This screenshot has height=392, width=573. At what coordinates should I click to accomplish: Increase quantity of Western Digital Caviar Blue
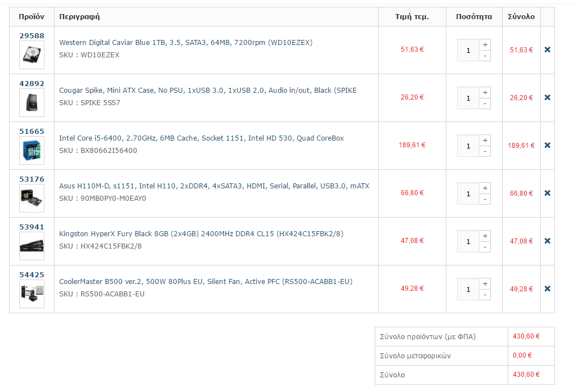485,44
